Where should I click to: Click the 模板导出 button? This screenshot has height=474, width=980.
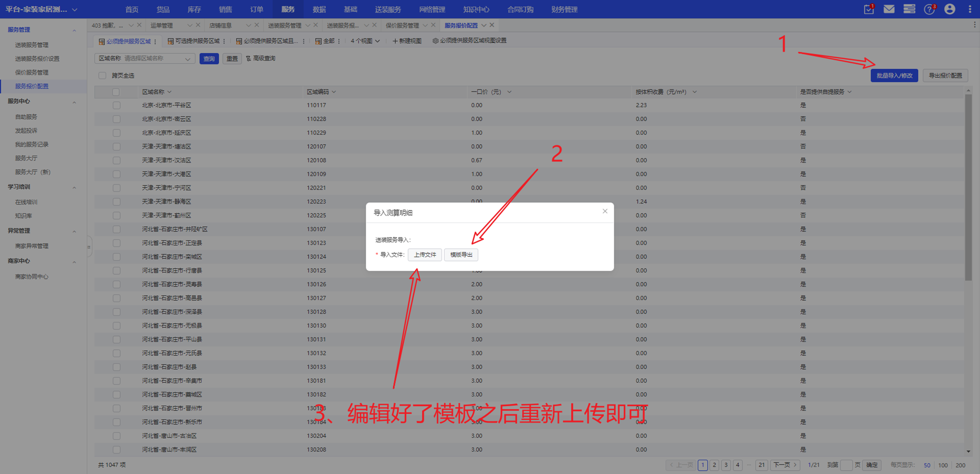coord(461,254)
